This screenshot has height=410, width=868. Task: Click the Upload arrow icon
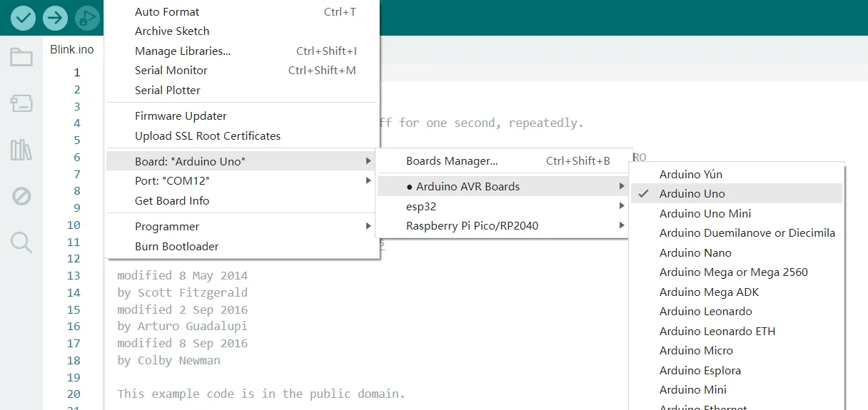[55, 18]
